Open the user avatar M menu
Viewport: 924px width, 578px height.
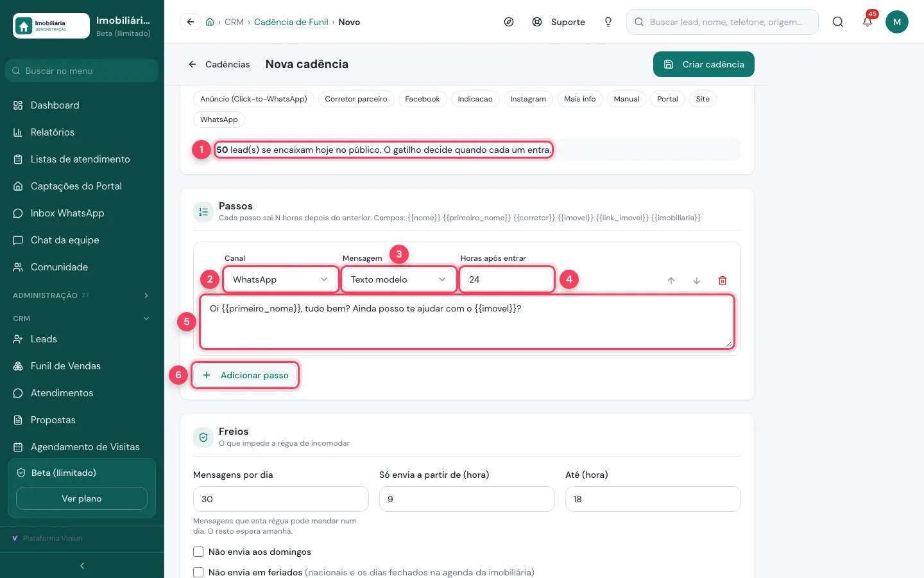pyautogui.click(x=897, y=22)
